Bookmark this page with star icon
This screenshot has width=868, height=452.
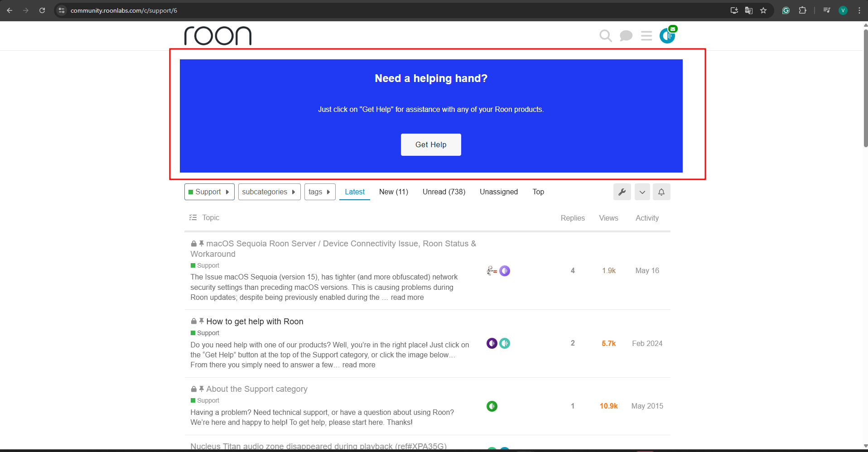coord(763,10)
